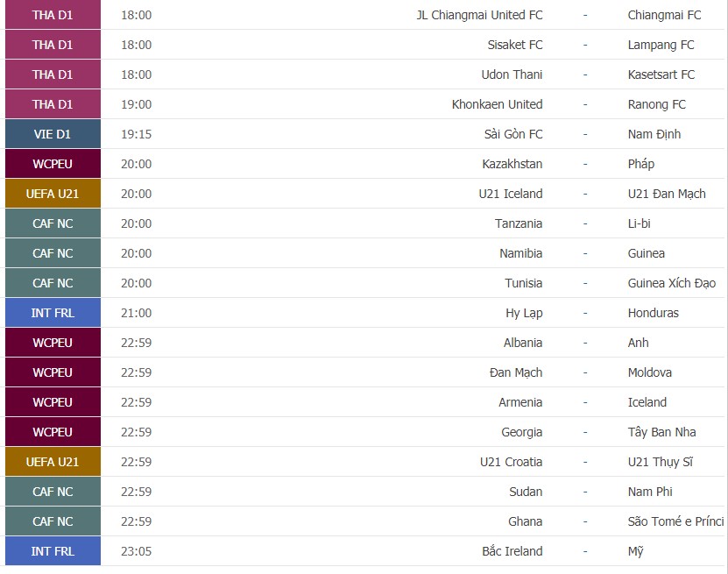Click the WCPEU badge beside Albania
728x574 pixels.
tap(53, 343)
